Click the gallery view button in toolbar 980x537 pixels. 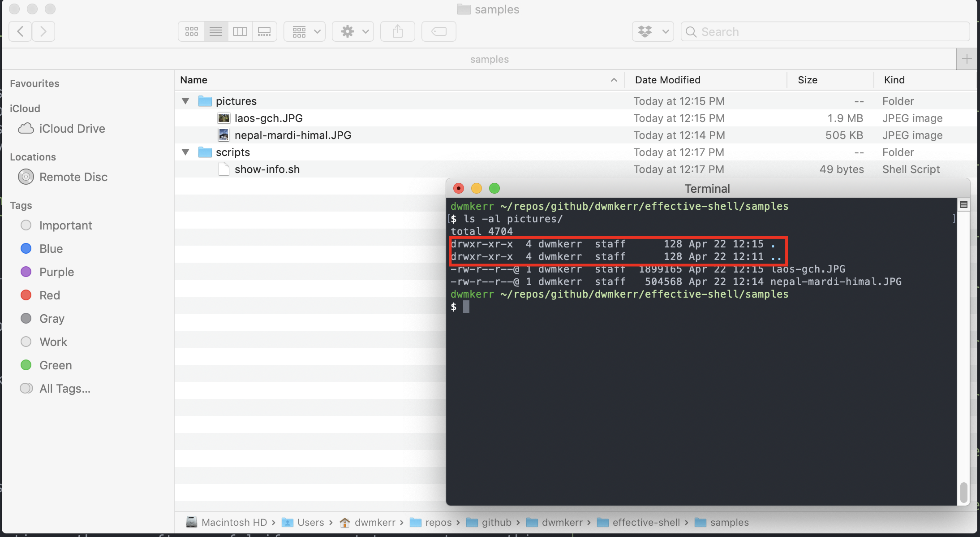tap(265, 30)
